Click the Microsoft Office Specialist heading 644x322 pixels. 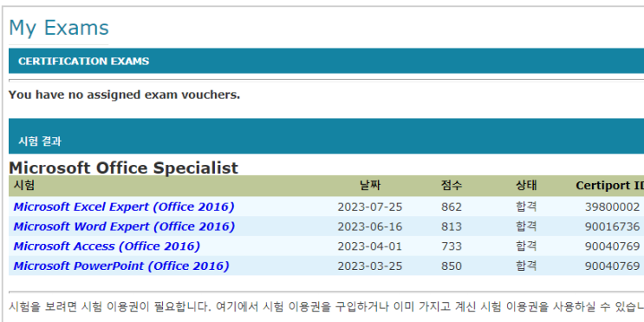point(123,168)
